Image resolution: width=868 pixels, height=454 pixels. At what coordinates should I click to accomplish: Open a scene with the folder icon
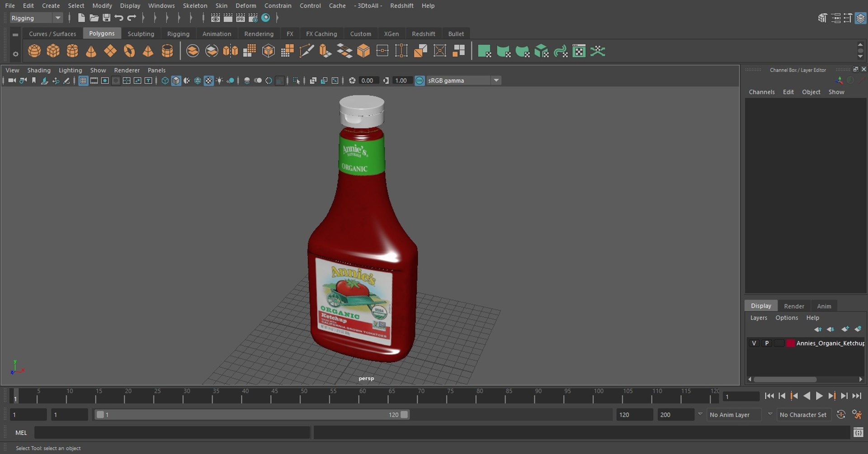[94, 18]
